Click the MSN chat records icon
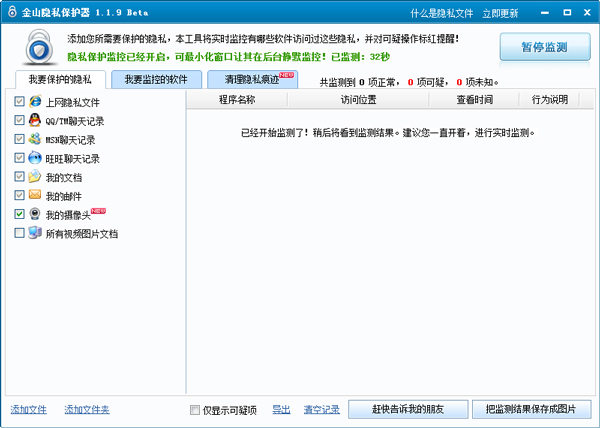 [35, 139]
